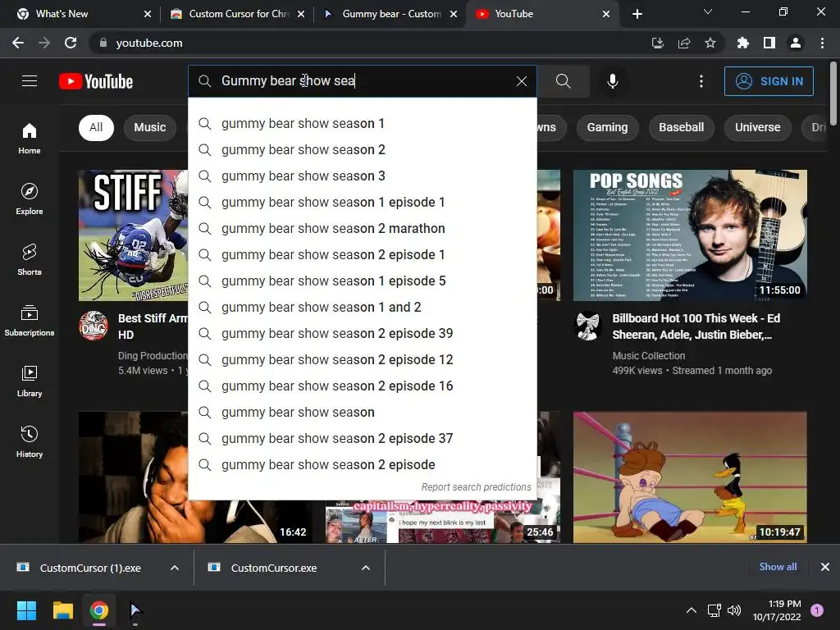Viewport: 840px width, 630px height.
Task: Open the Looney Tunes boxing thumbnail
Action: pos(690,477)
